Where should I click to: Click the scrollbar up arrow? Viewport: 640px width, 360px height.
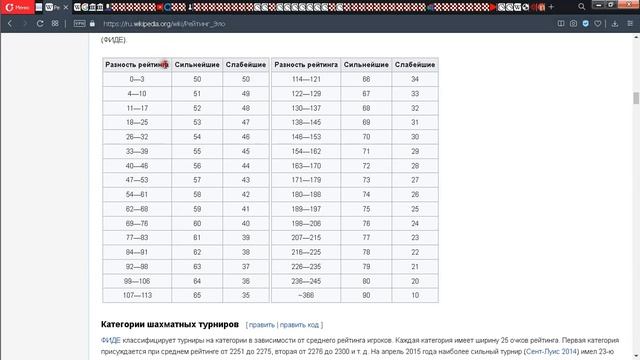click(x=636, y=37)
